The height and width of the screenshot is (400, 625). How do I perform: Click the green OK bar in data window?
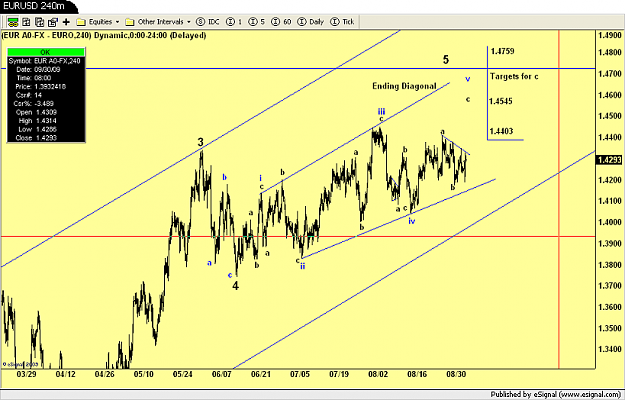[x=45, y=52]
